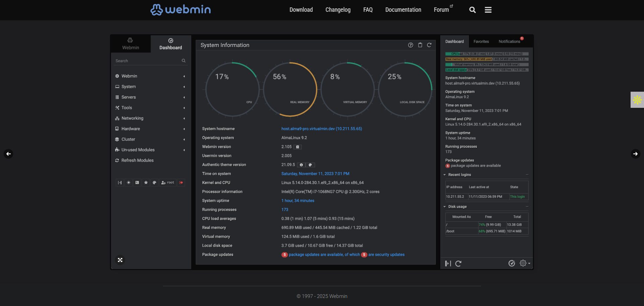
Task: Collapse the sidebar using the arrow icon
Action: (120, 183)
